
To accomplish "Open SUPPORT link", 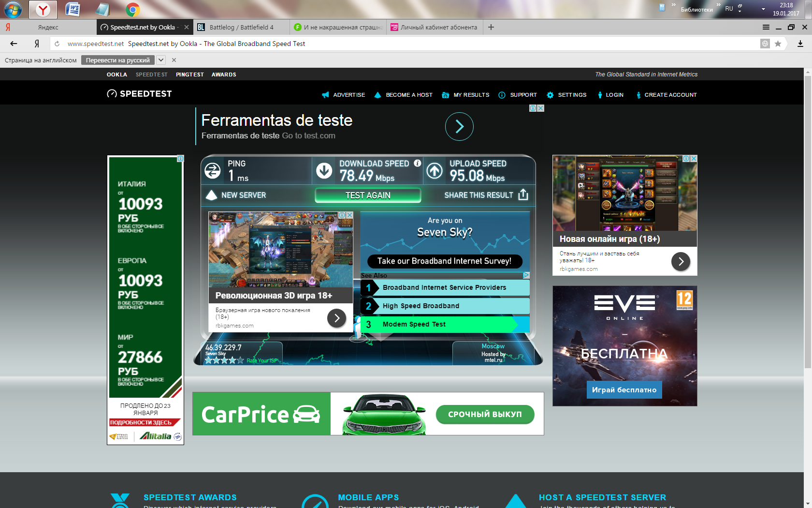I will [518, 95].
